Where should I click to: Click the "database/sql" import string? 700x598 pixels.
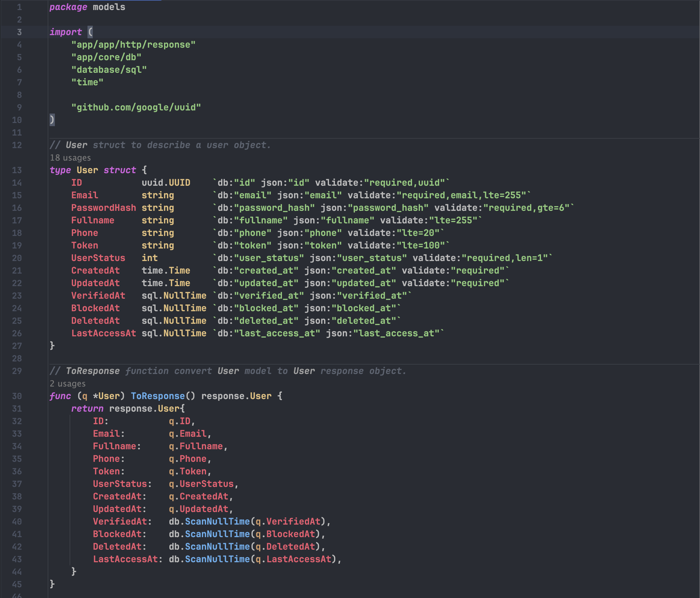pos(109,70)
